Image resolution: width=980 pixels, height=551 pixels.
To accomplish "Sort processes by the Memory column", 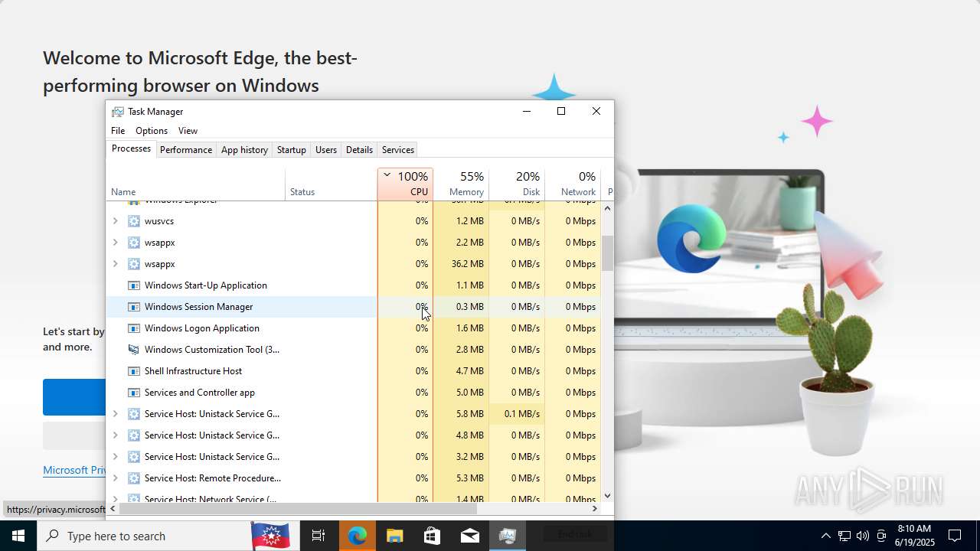I will tap(461, 184).
